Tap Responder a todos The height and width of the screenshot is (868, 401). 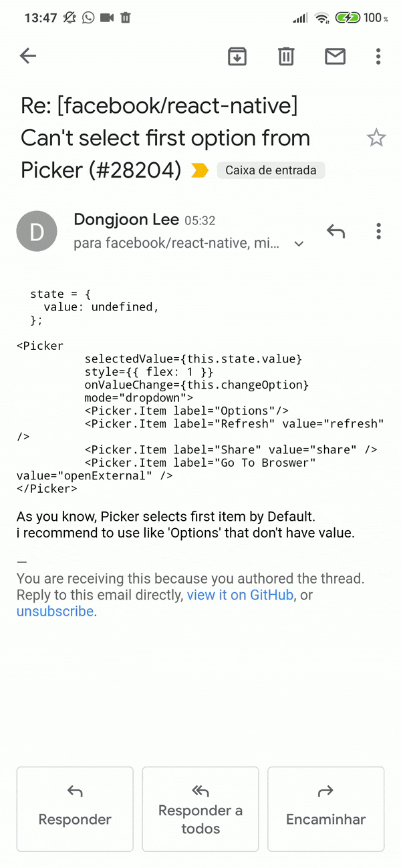click(x=200, y=809)
